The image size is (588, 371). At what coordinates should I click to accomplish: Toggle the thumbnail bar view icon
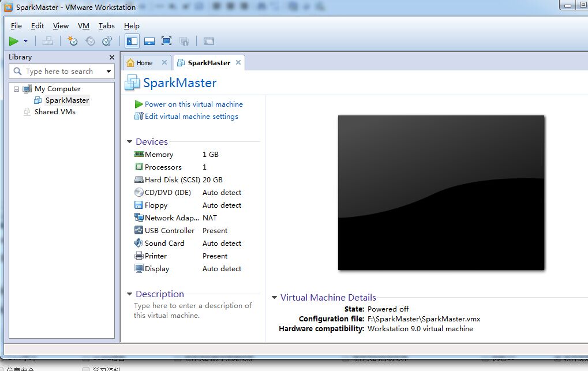click(149, 42)
